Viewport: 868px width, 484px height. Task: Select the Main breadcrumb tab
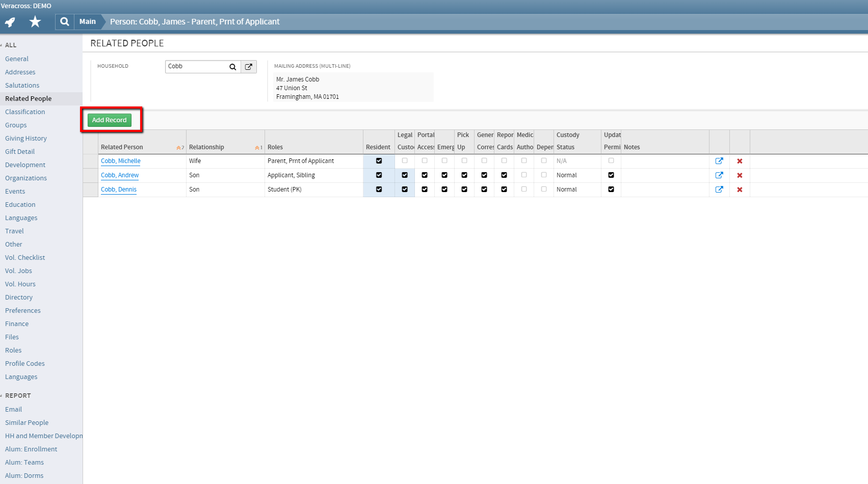pos(87,21)
